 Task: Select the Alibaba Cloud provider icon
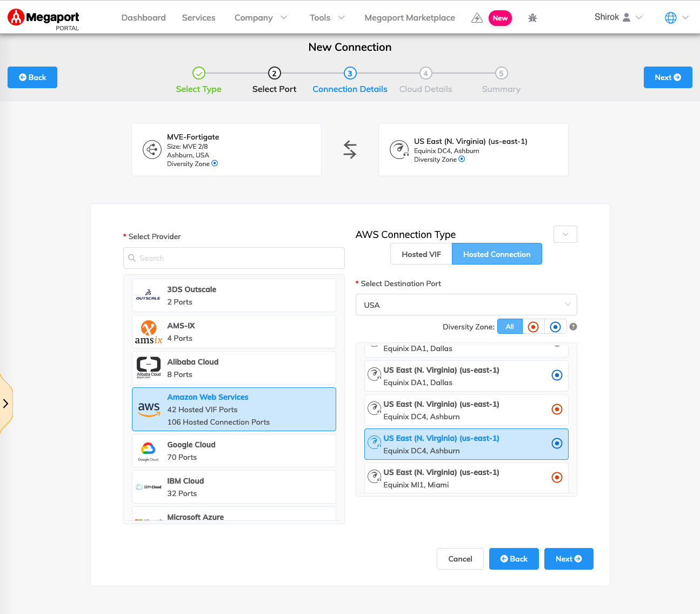(148, 367)
